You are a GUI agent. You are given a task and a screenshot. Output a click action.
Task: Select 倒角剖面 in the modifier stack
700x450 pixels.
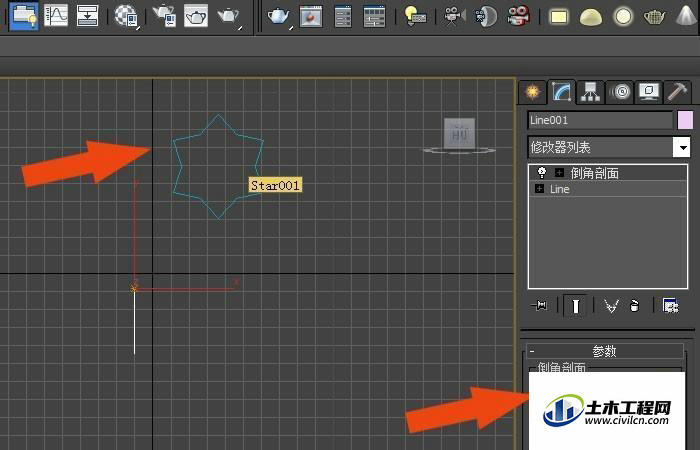click(x=595, y=173)
